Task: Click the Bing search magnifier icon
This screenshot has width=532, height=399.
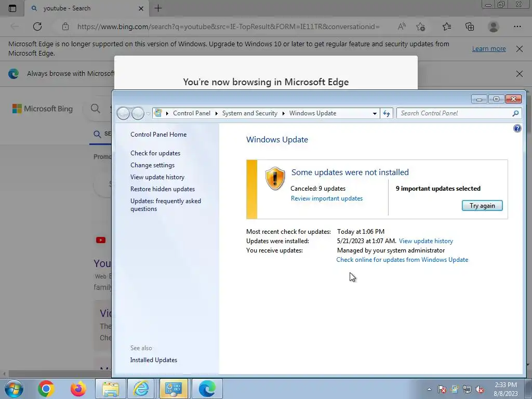Action: pyautogui.click(x=96, y=109)
